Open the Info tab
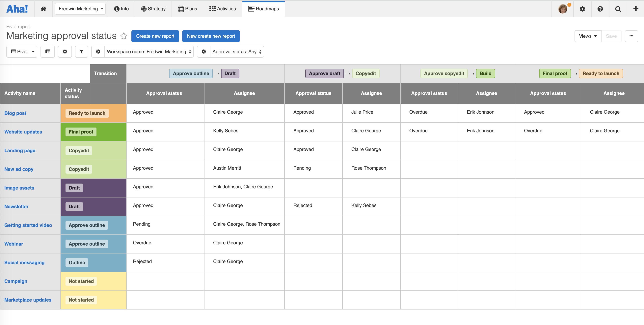The width and height of the screenshot is (644, 325). [x=121, y=9]
